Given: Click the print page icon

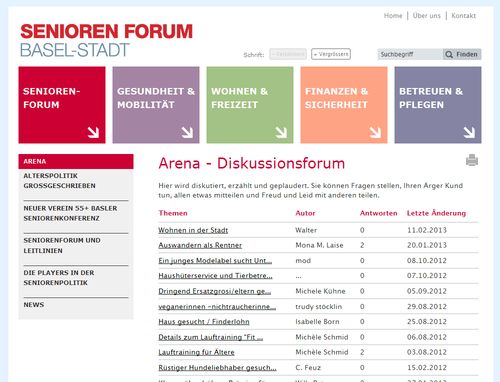Looking at the screenshot, I should (x=472, y=160).
